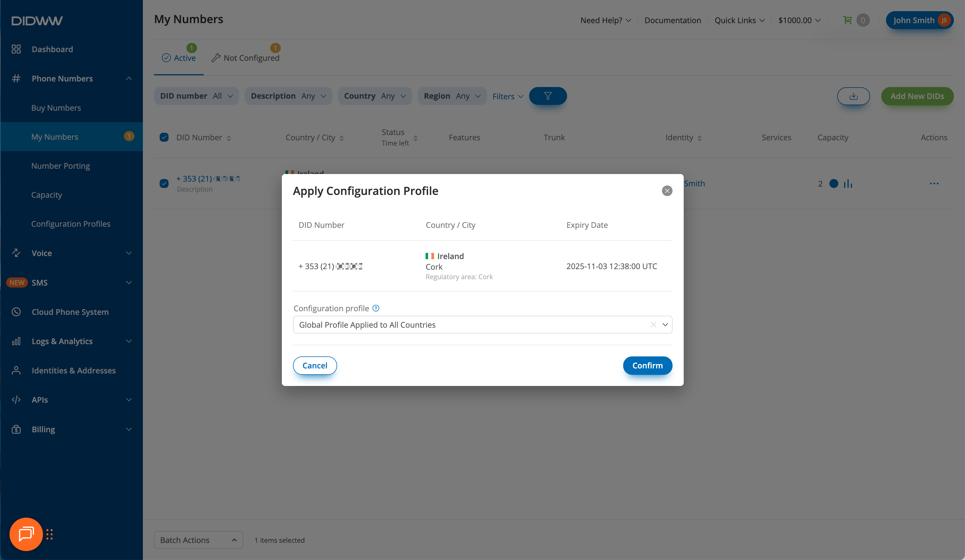
Task: Open the row's three-dot actions menu
Action: click(934, 184)
